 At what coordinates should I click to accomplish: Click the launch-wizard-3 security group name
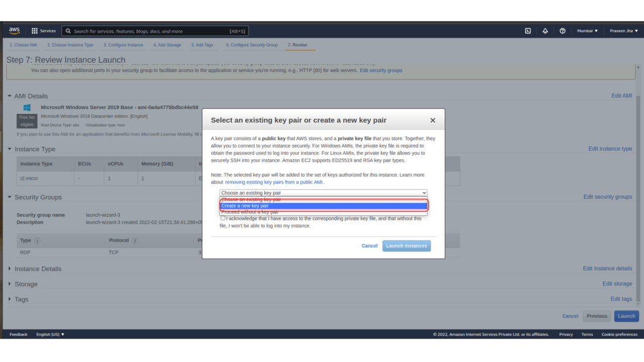(103, 215)
